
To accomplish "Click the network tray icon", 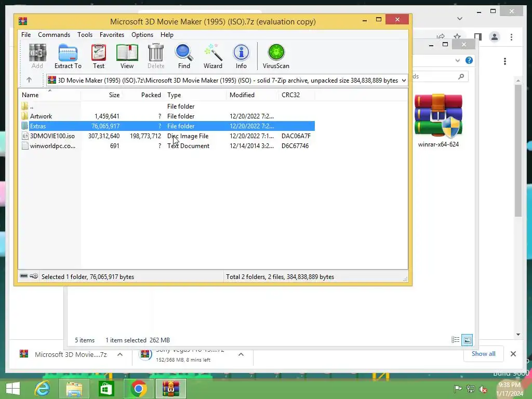I will 470,389.
